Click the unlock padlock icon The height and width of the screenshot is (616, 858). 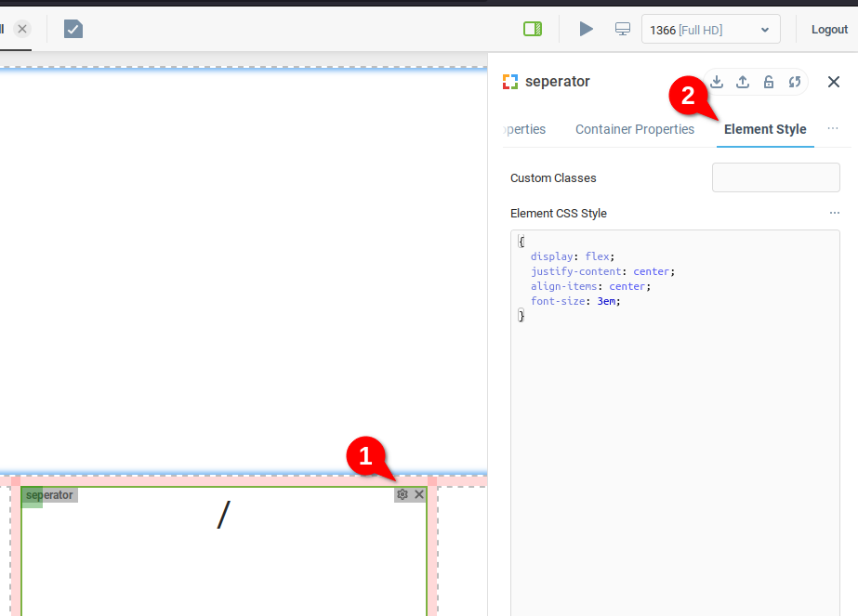[x=769, y=82]
